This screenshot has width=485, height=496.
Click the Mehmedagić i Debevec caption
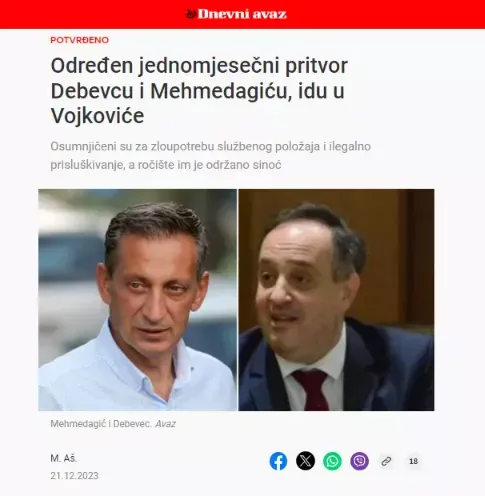pyautogui.click(x=101, y=424)
